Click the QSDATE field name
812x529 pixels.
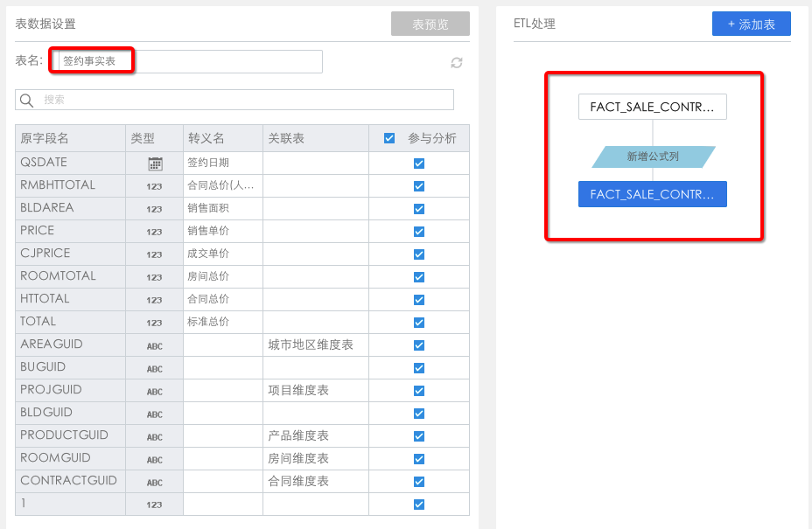[44, 163]
